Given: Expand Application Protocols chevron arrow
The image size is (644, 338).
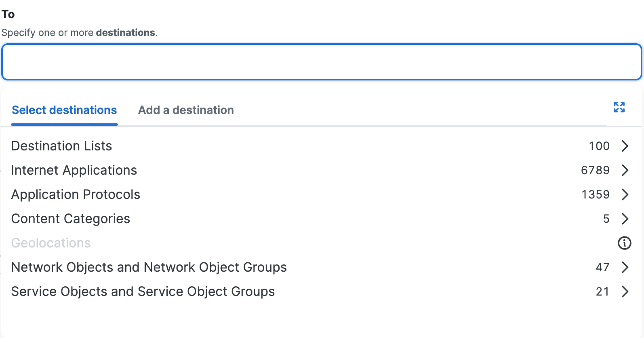Looking at the screenshot, I should coord(625,194).
